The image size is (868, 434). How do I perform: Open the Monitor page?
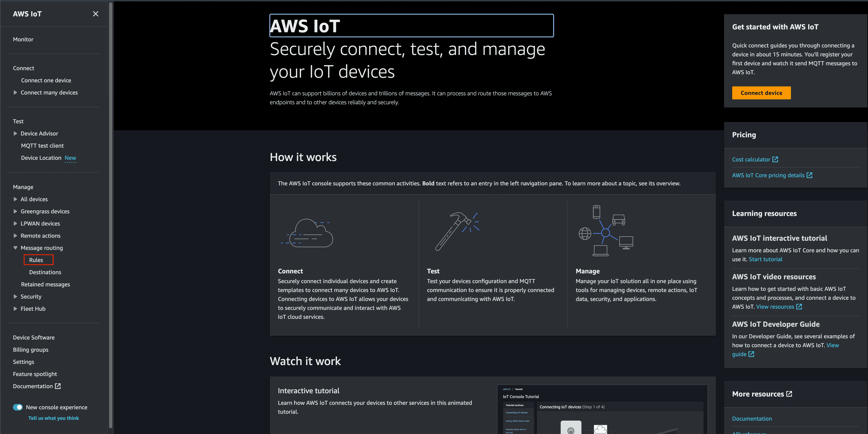pos(23,39)
